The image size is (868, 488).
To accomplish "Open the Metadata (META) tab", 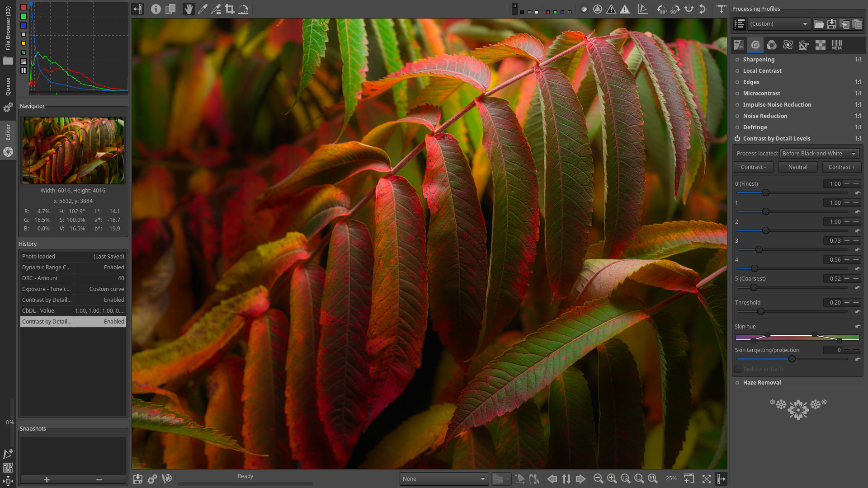I will 836,45.
